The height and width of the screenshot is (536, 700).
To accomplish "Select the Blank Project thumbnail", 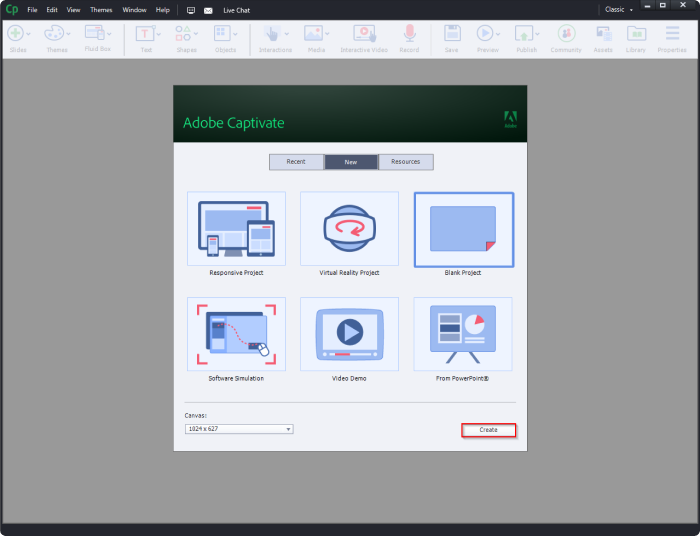I will [464, 229].
